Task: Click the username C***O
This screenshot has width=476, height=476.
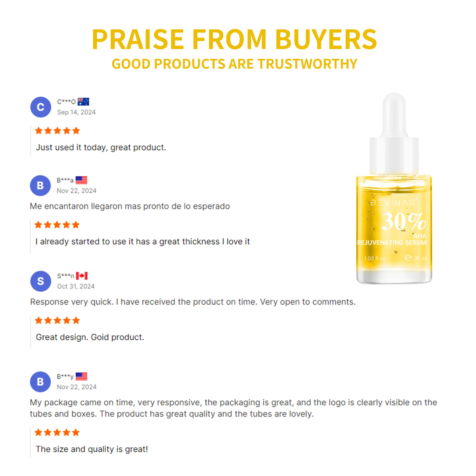Action: 66,102
